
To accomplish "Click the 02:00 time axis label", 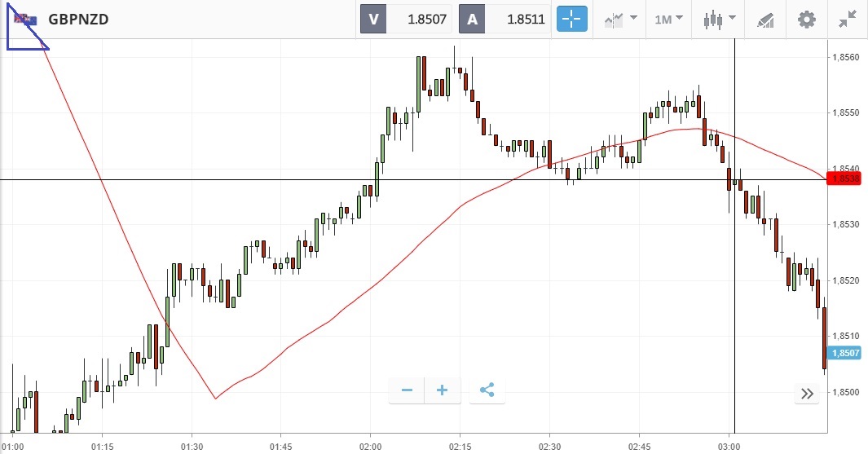I will click(x=371, y=447).
